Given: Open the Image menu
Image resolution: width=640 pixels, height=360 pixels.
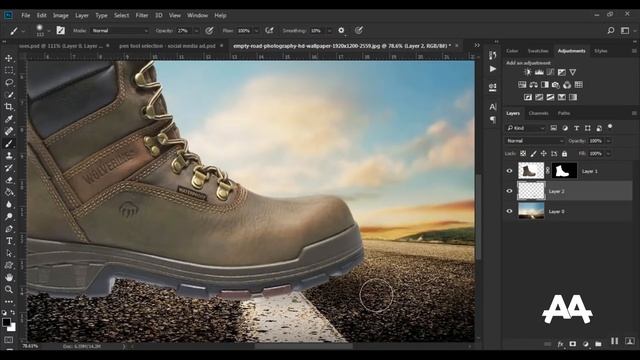Looking at the screenshot, I should click(60, 16).
